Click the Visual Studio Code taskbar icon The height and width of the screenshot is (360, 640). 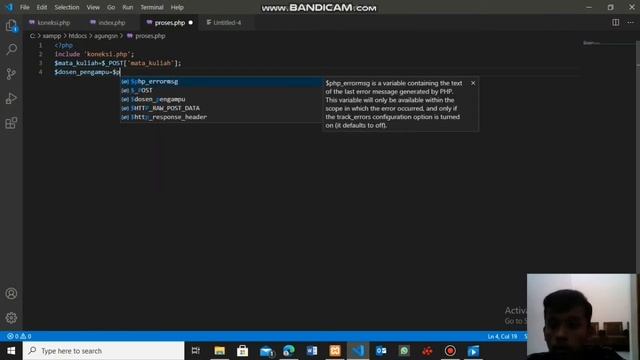click(x=358, y=351)
